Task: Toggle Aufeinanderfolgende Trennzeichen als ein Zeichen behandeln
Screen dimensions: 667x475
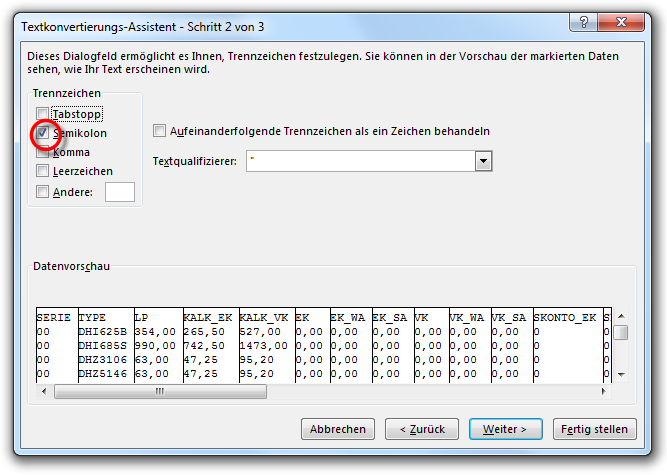Action: pos(159,131)
